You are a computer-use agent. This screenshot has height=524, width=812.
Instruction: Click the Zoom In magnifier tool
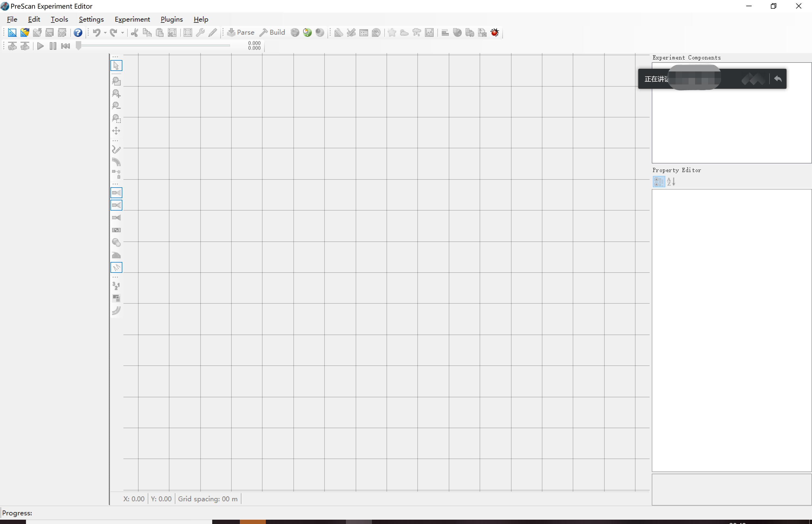click(116, 93)
